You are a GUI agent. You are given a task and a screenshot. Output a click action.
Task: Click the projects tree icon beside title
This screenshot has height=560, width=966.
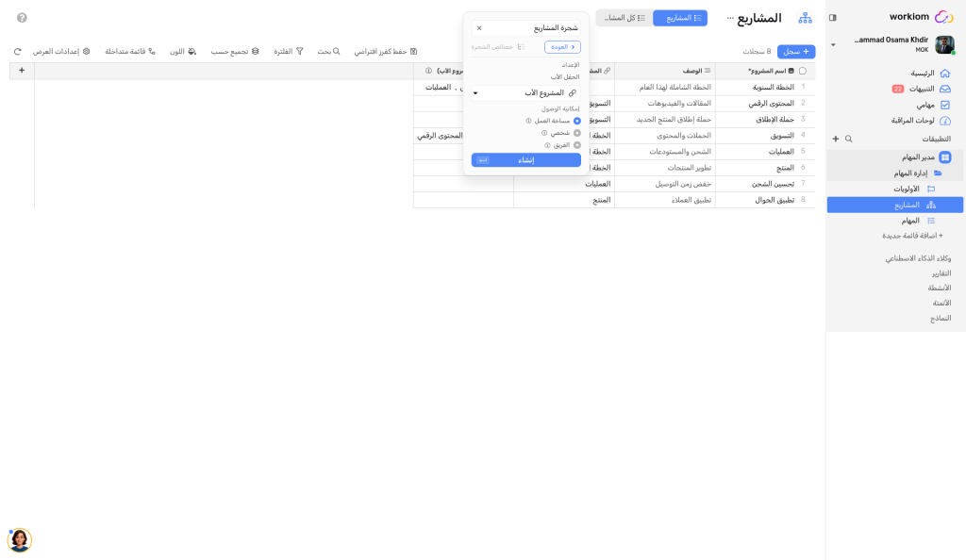[x=806, y=18]
